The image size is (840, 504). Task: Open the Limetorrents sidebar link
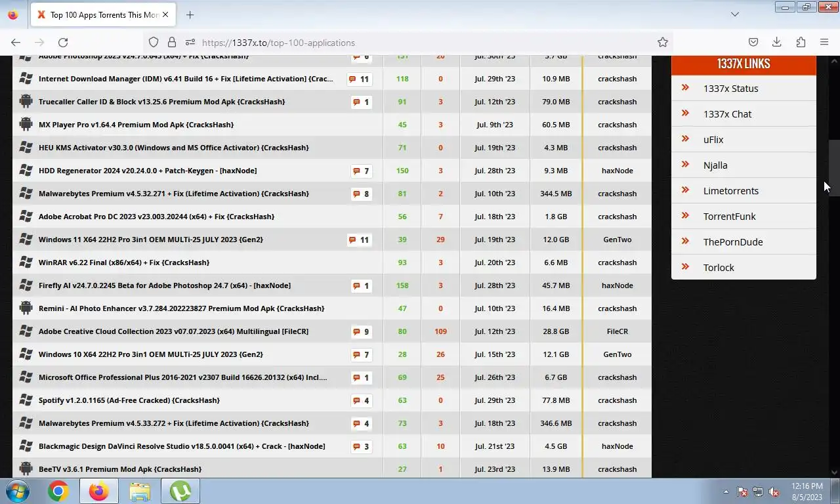[x=730, y=191]
